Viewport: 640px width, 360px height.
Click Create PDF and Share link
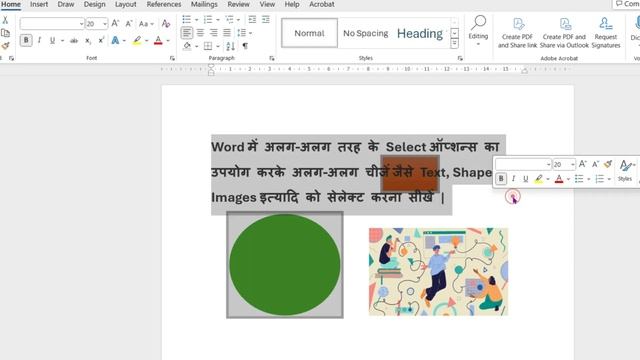[517, 33]
